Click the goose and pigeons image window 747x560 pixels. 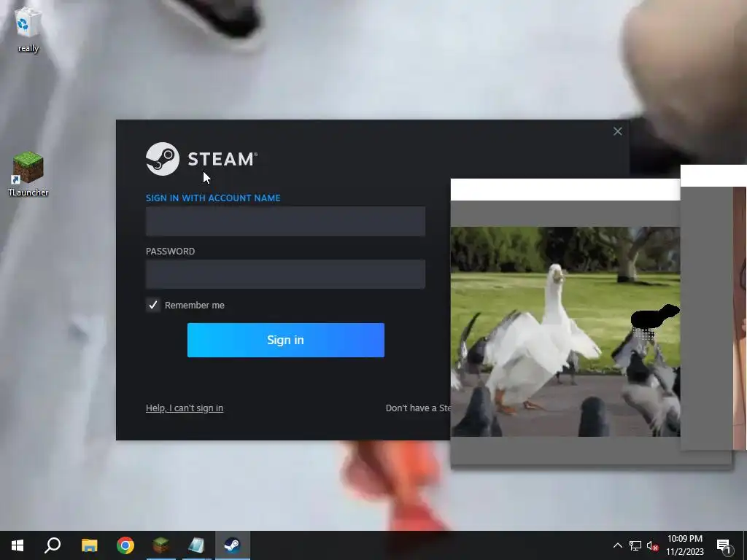pyautogui.click(x=565, y=332)
